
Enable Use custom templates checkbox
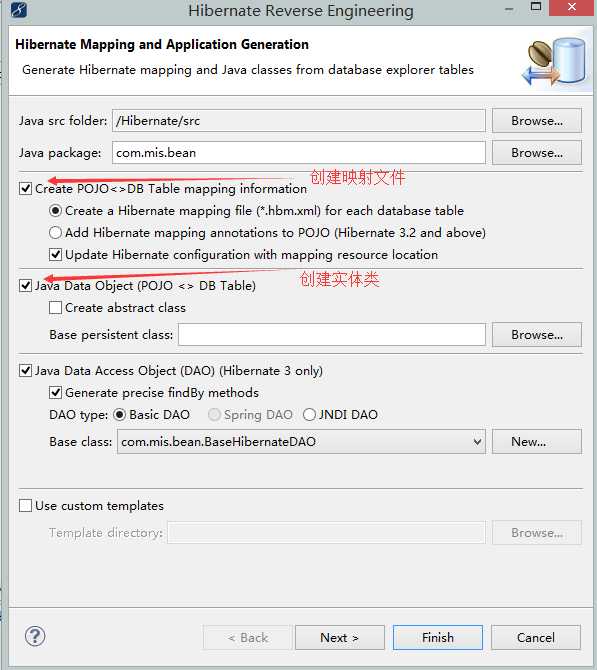(x=26, y=506)
